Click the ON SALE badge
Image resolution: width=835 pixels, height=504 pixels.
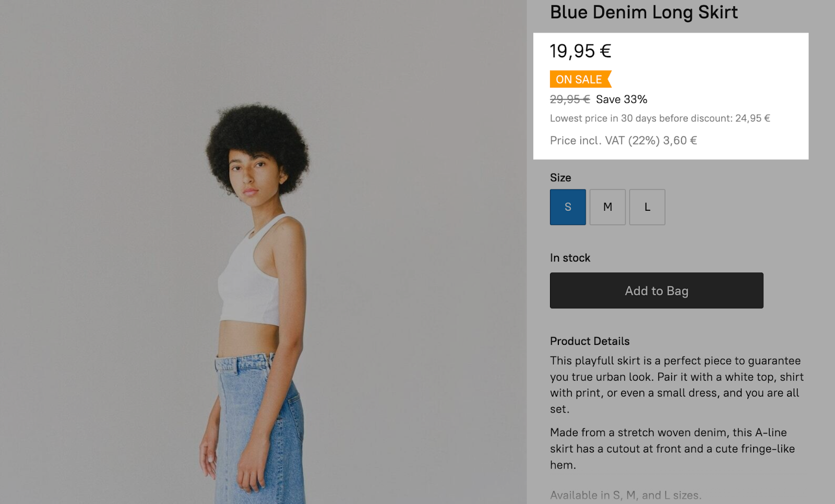pyautogui.click(x=579, y=79)
